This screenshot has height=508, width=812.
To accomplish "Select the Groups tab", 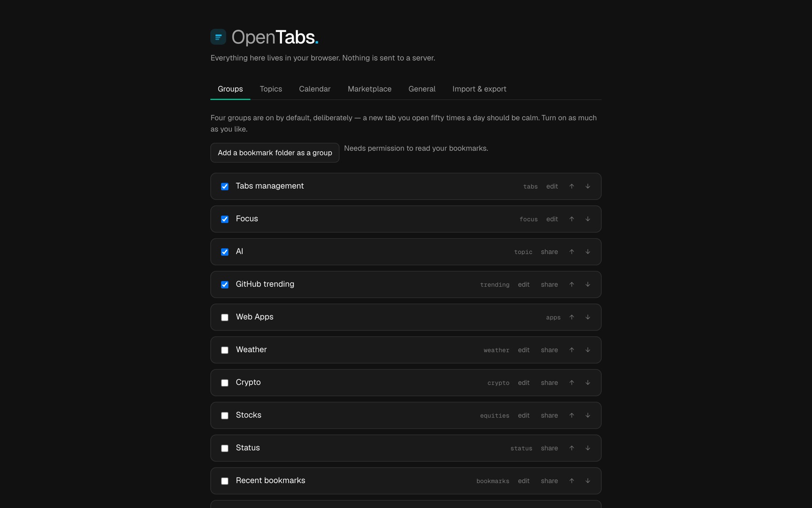I will pos(230,89).
